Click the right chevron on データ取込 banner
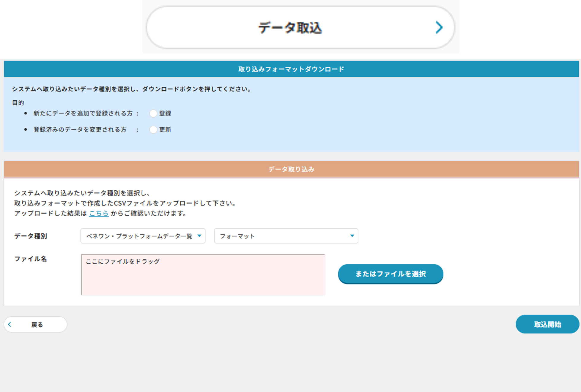Viewport: 581px width, 392px height. tap(439, 27)
